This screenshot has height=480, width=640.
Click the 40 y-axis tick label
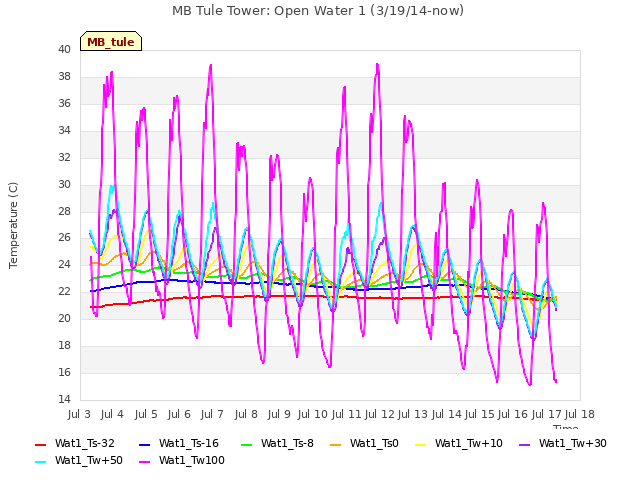pyautogui.click(x=64, y=49)
